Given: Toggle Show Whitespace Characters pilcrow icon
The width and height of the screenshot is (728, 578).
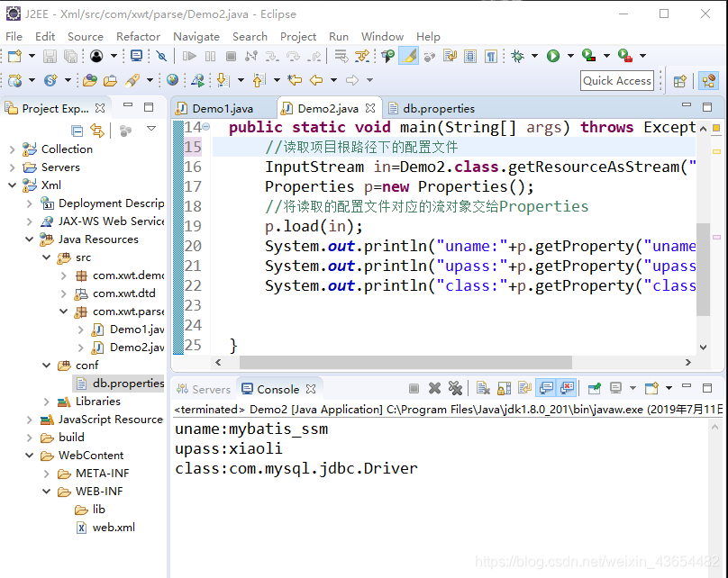Looking at the screenshot, I should tap(490, 56).
